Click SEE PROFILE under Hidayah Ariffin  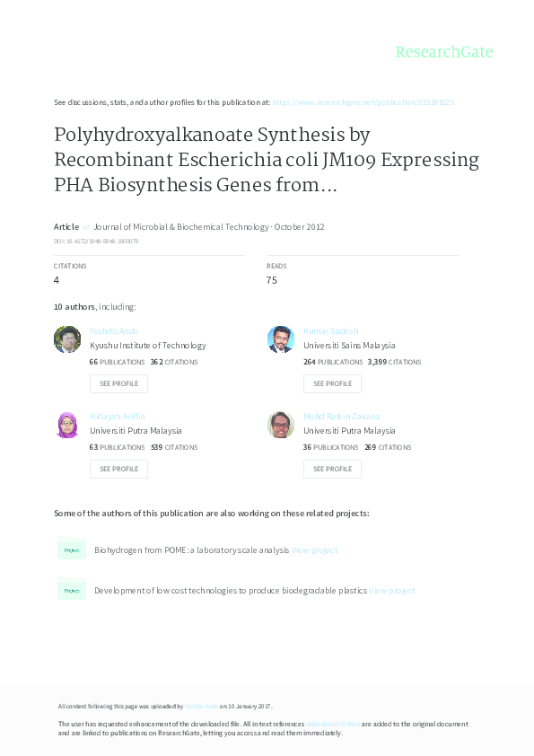point(118,469)
